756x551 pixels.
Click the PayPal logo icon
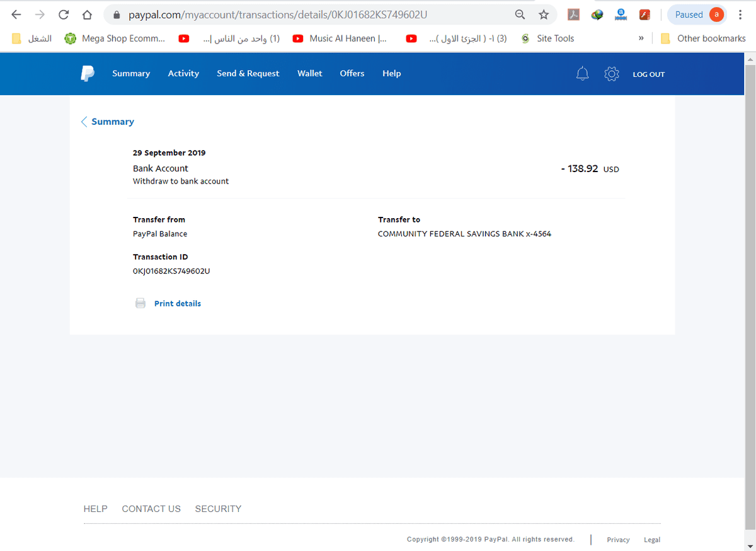pyautogui.click(x=88, y=74)
